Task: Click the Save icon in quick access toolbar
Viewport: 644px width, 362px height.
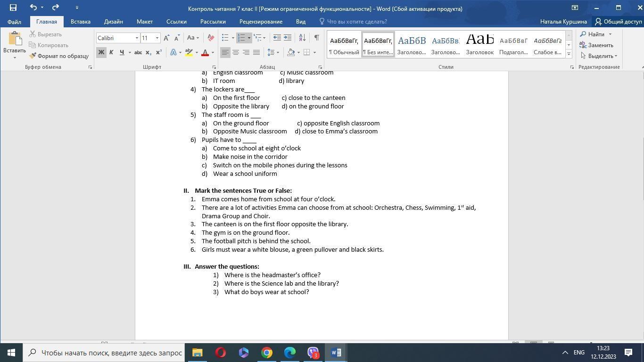Action: 13,8
